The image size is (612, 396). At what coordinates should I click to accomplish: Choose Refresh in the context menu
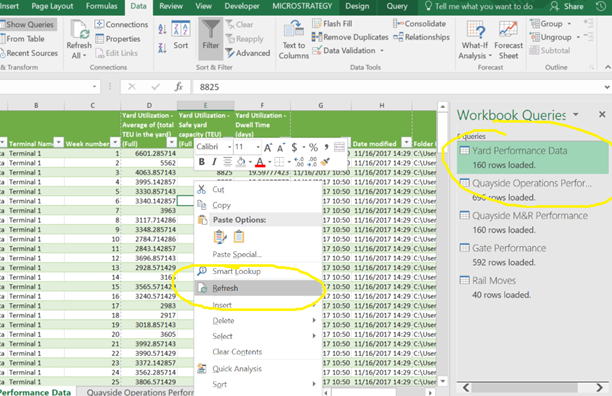[258, 288]
